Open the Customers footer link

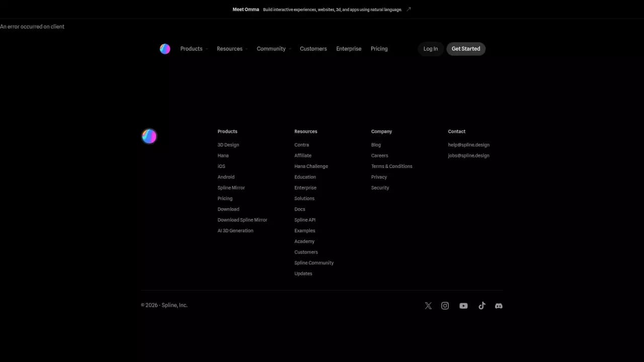click(x=306, y=252)
